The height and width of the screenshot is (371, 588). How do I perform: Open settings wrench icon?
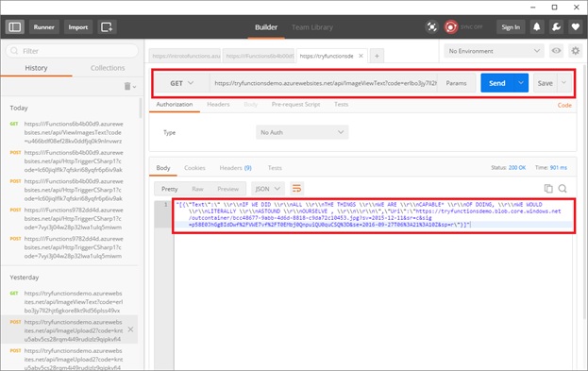click(x=556, y=27)
